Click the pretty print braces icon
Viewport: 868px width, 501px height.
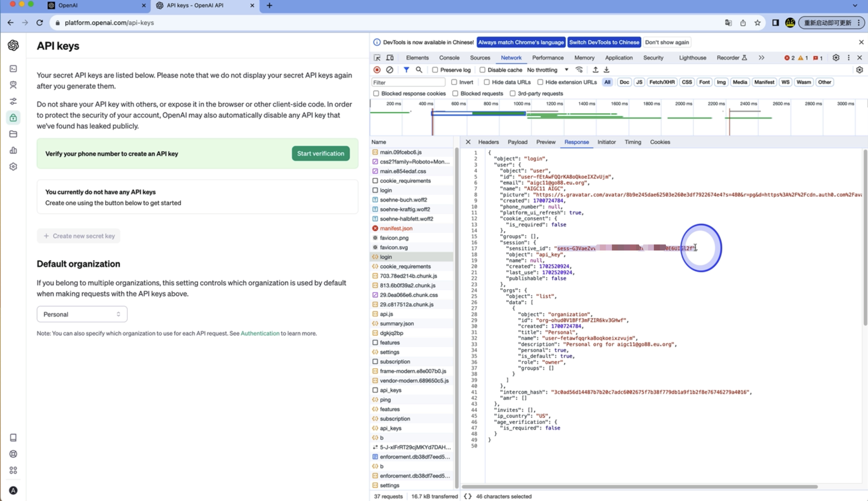467,496
